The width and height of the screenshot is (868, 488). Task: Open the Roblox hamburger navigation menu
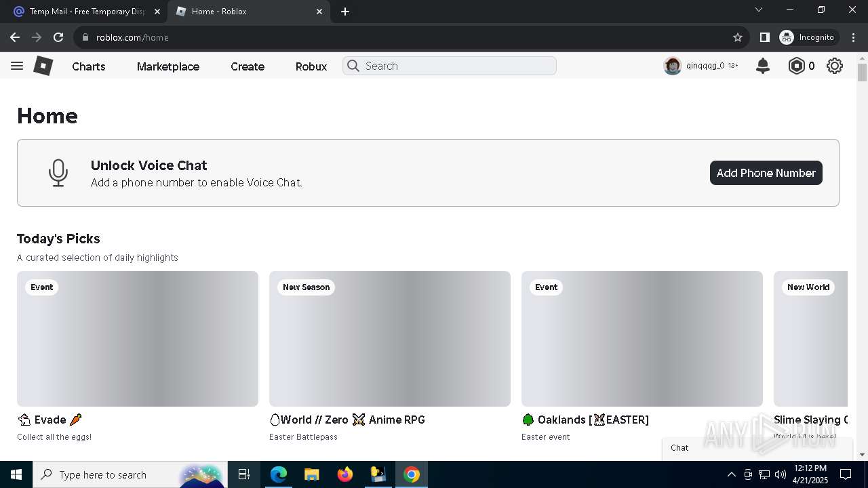[17, 66]
